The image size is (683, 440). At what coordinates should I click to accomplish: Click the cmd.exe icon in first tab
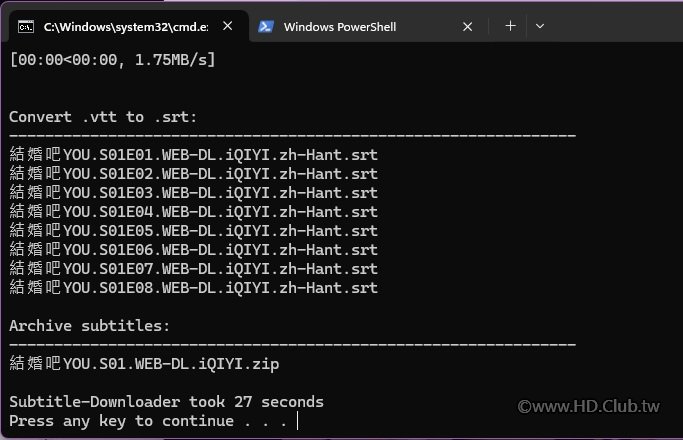pyautogui.click(x=28, y=27)
